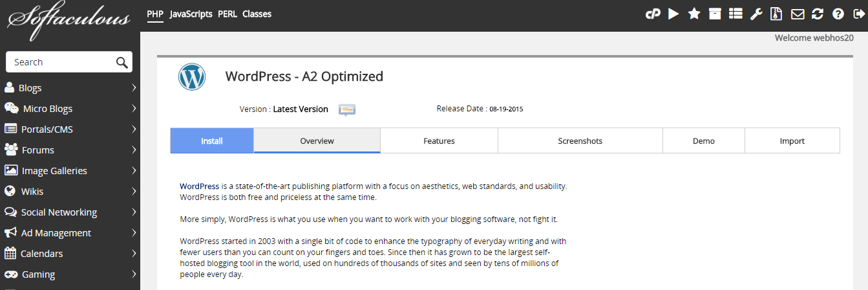Open the help question mark icon
This screenshot has width=868, height=290.
[838, 14]
